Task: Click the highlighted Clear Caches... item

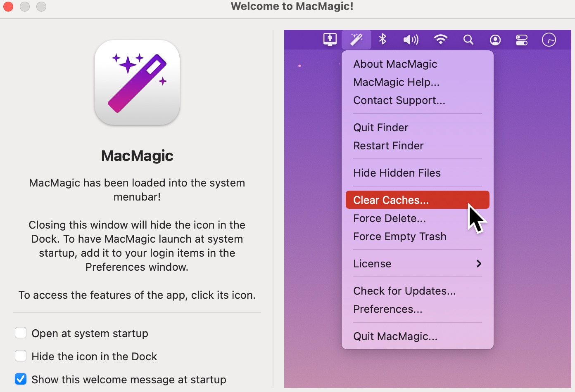Action: pos(418,200)
